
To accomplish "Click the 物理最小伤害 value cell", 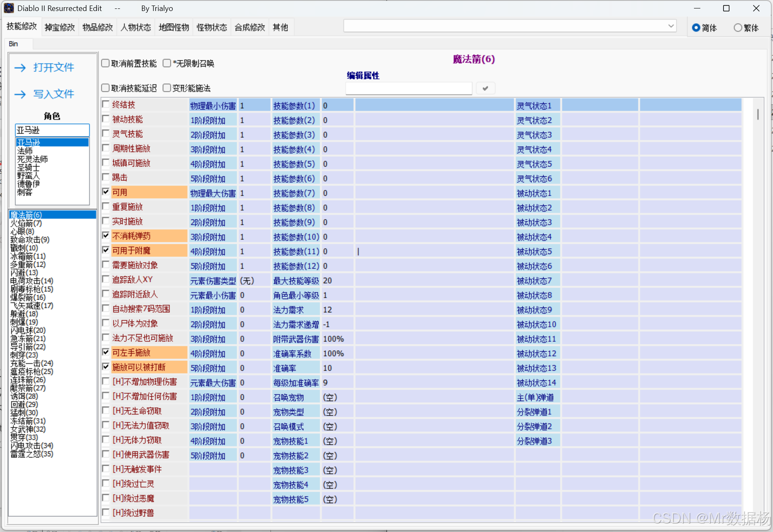I will (x=254, y=106).
